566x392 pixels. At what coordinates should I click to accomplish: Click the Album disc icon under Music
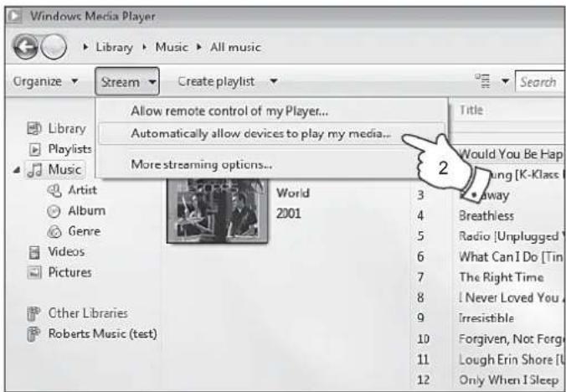coord(54,211)
